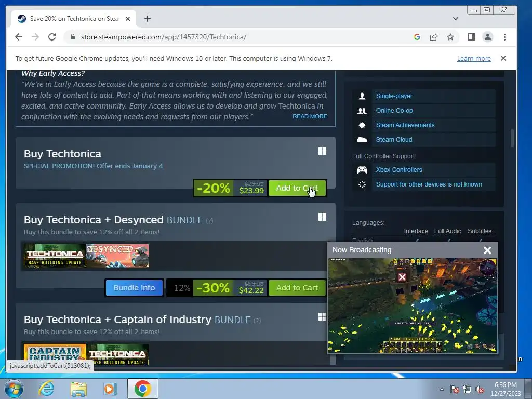532x399 pixels.
Task: Click the Google icon in the address bar
Action: click(417, 37)
